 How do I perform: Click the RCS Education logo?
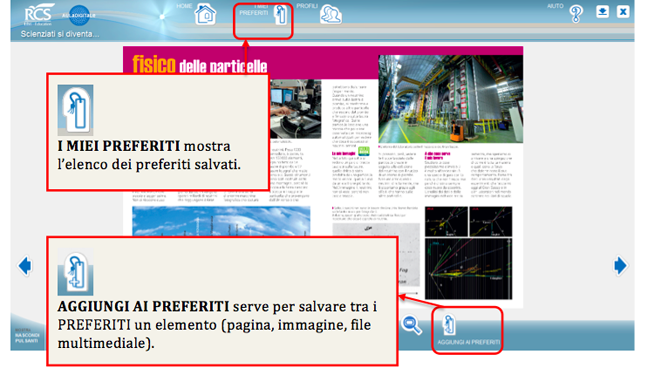tap(39, 15)
